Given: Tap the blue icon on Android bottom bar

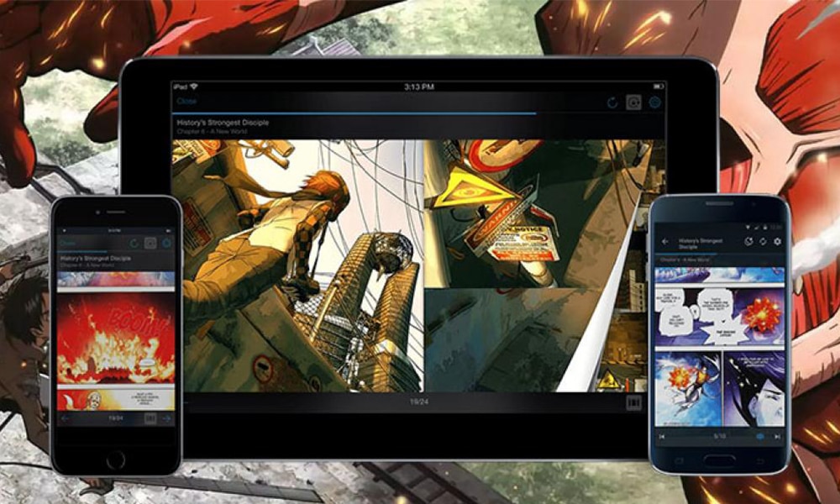Looking at the screenshot, I should (x=760, y=437).
